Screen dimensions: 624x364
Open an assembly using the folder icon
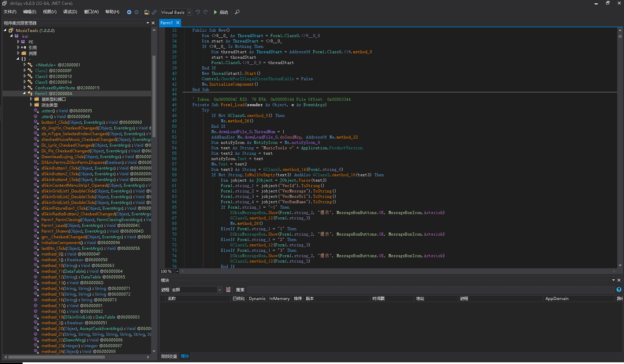(x=146, y=12)
